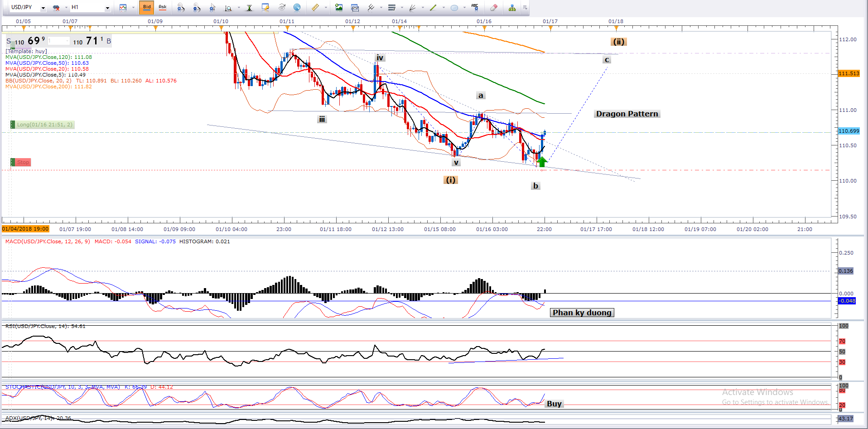Select the Long(01/16 21:51, 2) position label

43,125
